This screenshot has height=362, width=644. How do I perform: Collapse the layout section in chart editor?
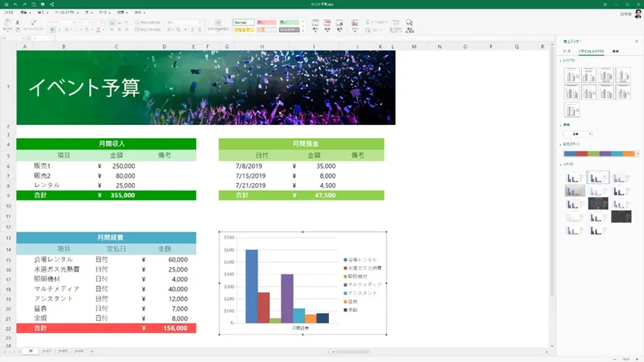561,60
